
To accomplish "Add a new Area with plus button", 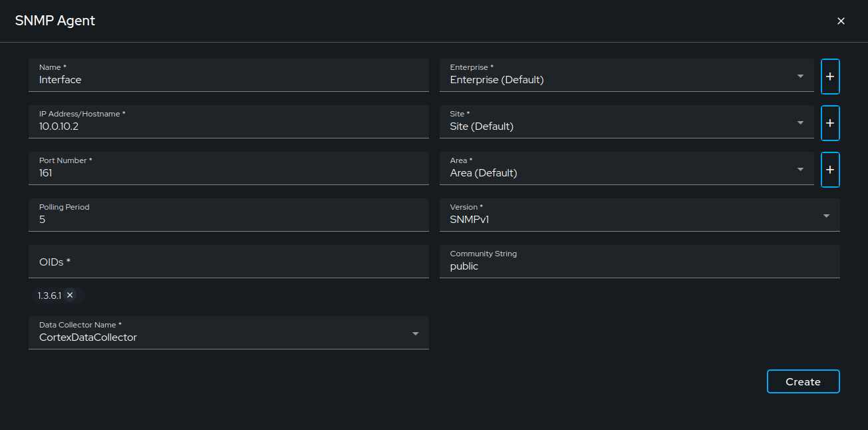I will [830, 170].
